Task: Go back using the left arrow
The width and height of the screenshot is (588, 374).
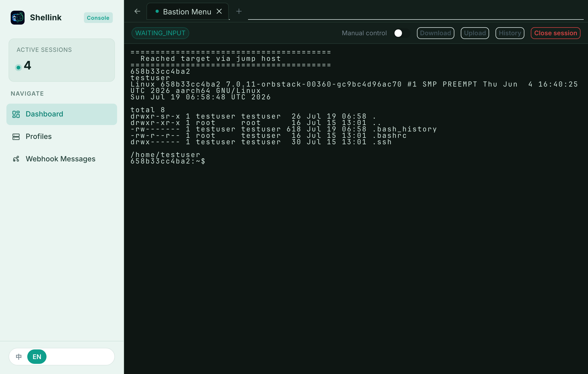Action: (137, 11)
